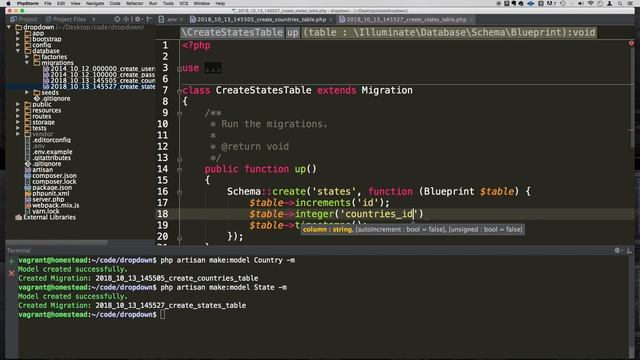This screenshot has height=360, width=640.
Task: Select the .editorconfig file
Action: 47,140
